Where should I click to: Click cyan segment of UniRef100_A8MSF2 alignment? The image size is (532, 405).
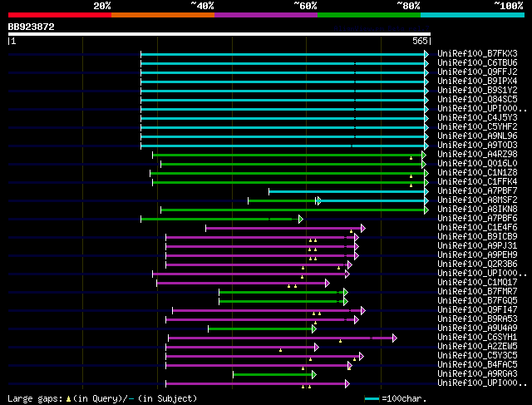[x=373, y=201]
